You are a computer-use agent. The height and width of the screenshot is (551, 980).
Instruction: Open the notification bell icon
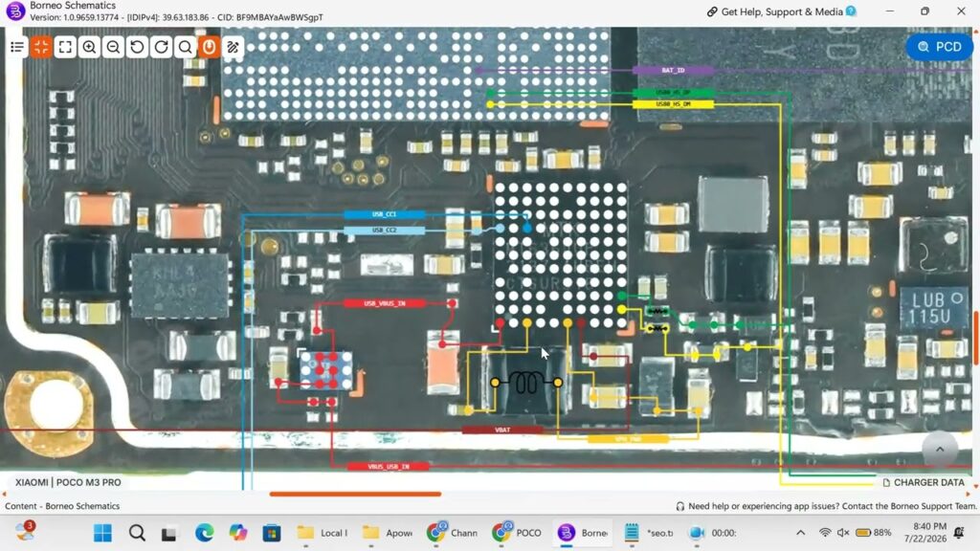(959, 532)
